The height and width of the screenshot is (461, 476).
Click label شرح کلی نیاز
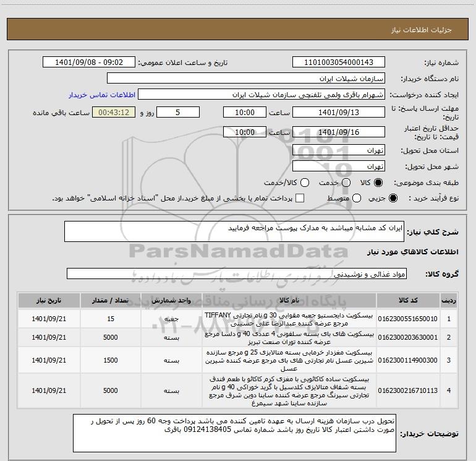[433, 232]
